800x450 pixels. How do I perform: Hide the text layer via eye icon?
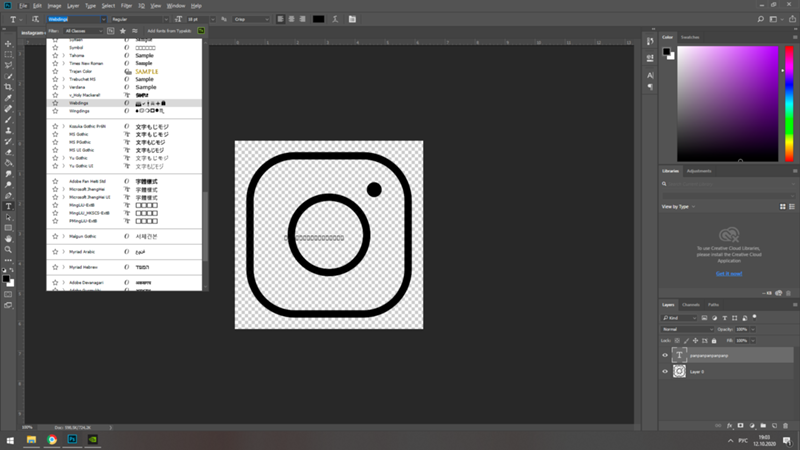pyautogui.click(x=665, y=356)
